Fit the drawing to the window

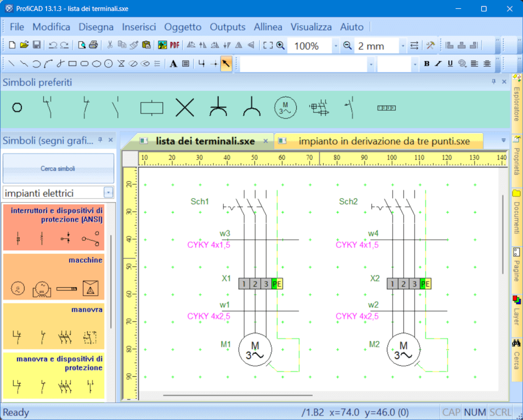(x=268, y=45)
